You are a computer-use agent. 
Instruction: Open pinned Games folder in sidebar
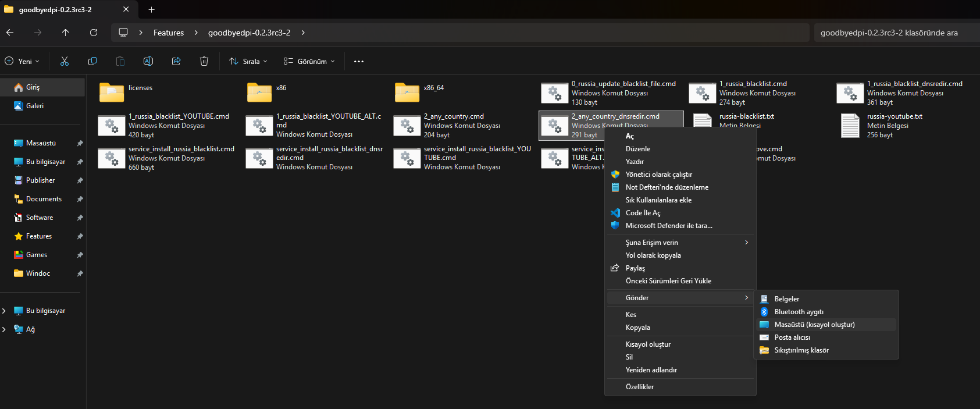(42, 255)
